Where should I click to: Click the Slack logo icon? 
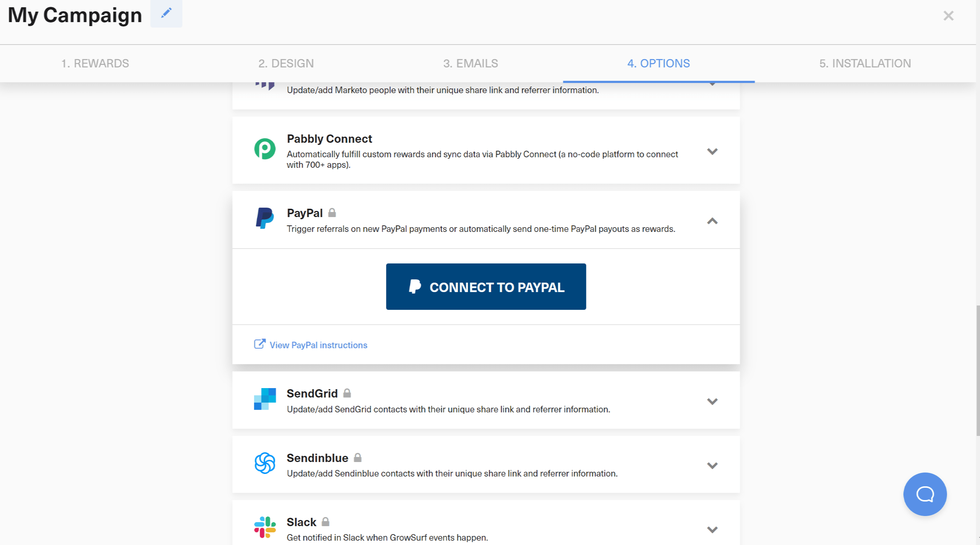point(265,528)
